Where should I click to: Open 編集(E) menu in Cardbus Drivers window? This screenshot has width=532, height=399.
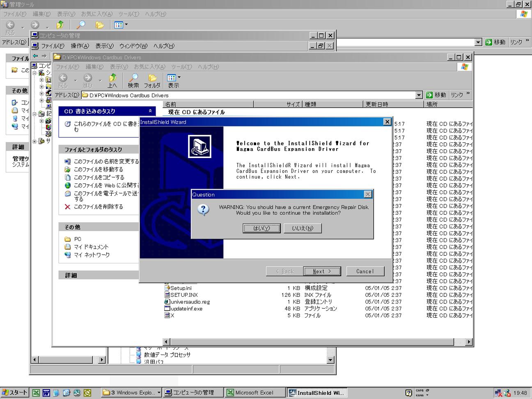(95, 66)
